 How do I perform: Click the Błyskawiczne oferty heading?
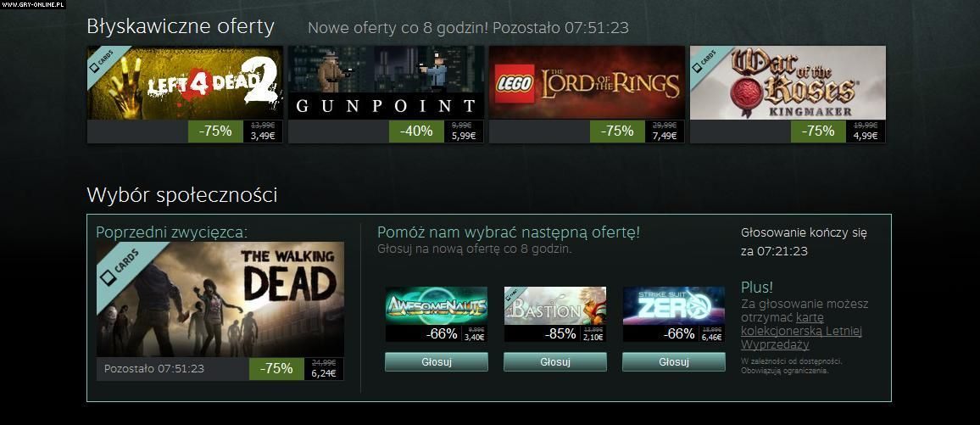click(x=181, y=26)
